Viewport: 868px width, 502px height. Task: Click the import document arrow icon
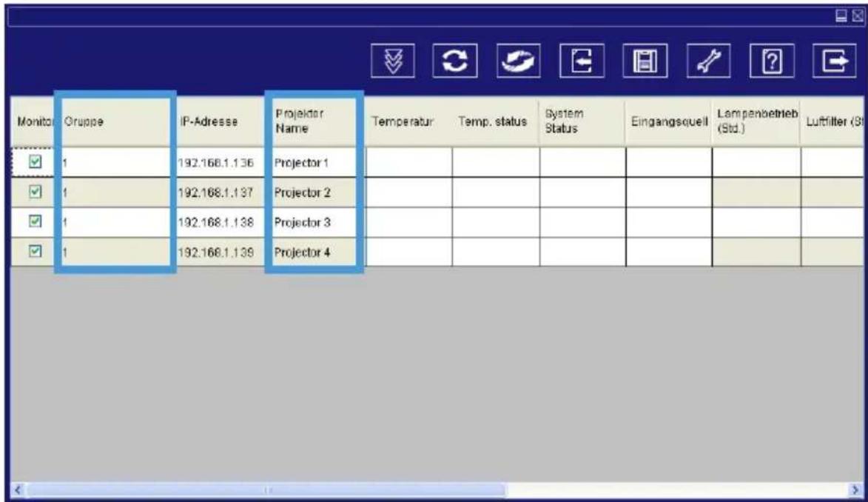[581, 61]
